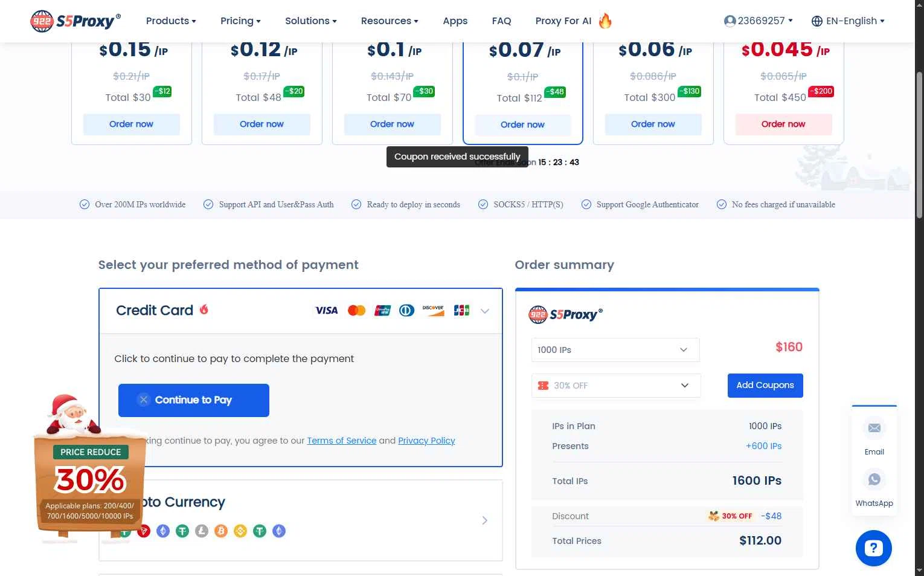The image size is (924, 576).
Task: Click the Coupon received successfully toast
Action: tap(457, 157)
